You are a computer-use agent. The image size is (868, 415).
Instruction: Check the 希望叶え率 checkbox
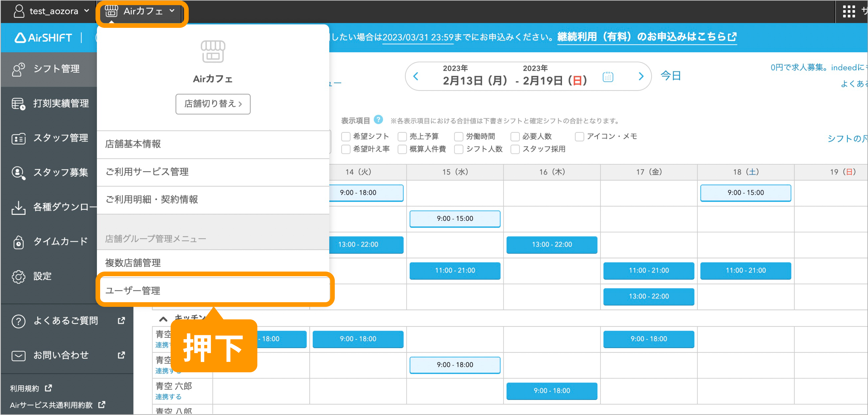click(x=346, y=149)
